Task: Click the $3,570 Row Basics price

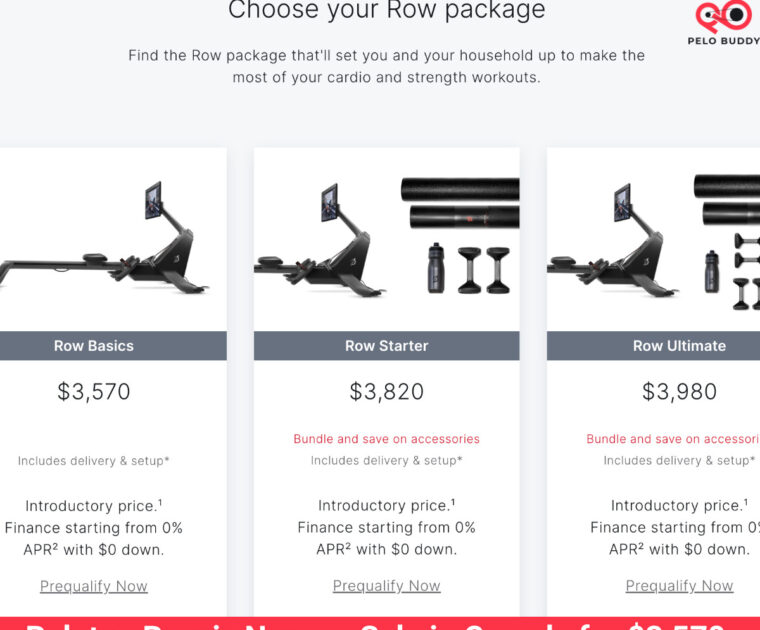Action: (94, 391)
